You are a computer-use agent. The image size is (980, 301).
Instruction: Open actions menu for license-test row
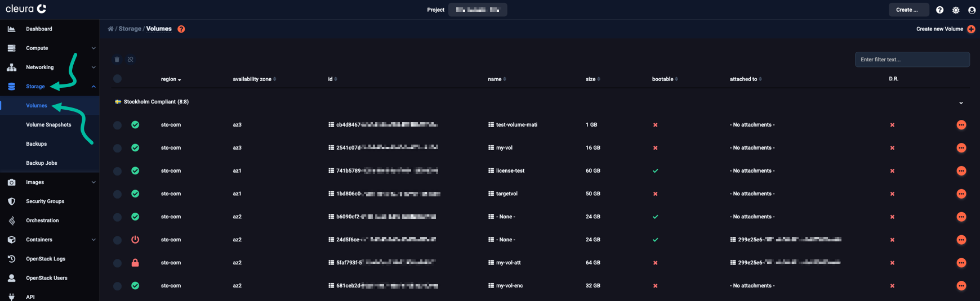(x=961, y=171)
